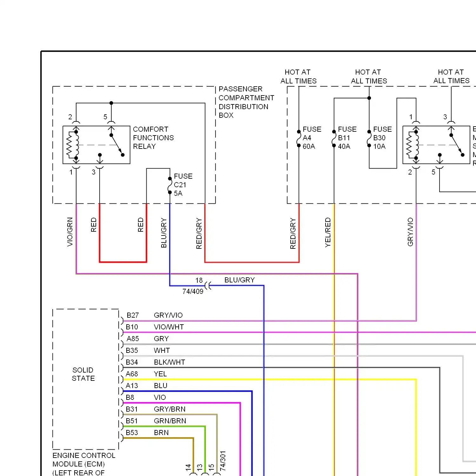Select the RED/GRY label below fuse A4
Image resolution: width=476 pixels, height=476 pixels.
click(x=293, y=233)
